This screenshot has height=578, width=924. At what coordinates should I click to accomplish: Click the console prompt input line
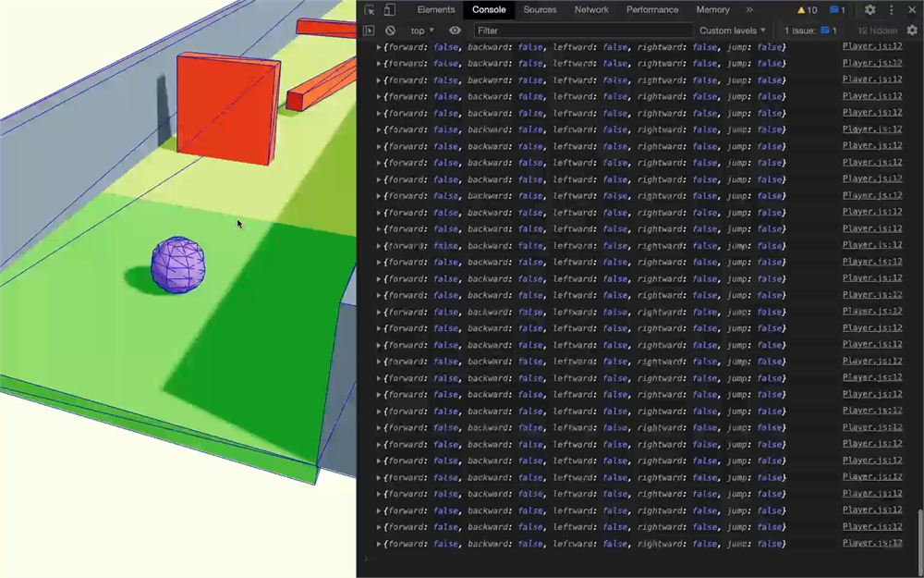click(x=639, y=560)
